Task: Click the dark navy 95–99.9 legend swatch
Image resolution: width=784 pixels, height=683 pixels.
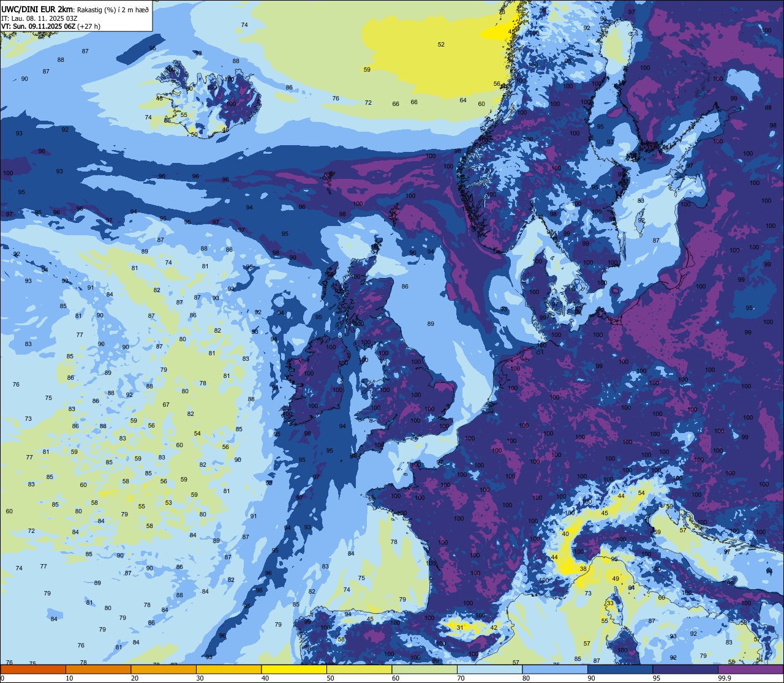Action: tap(686, 669)
